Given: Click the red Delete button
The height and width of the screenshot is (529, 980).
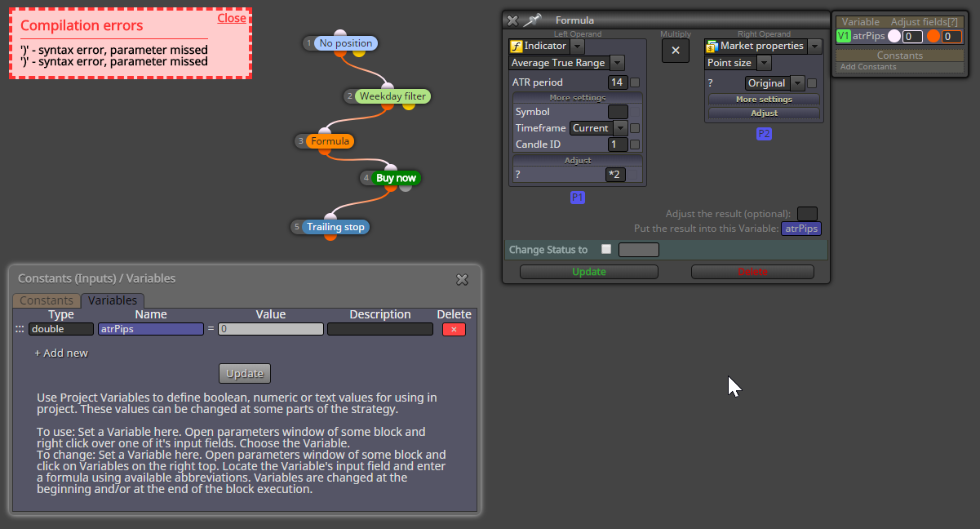Looking at the screenshot, I should [752, 272].
